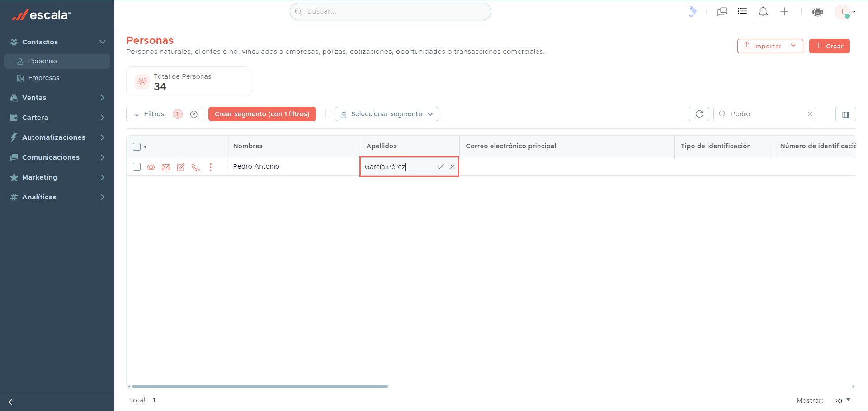Open the bulk selection dropdown arrow
The height and width of the screenshot is (411, 868).
point(145,146)
